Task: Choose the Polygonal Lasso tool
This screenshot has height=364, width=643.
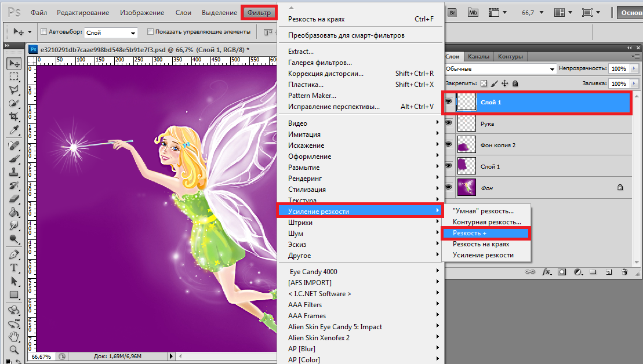Action: tap(14, 90)
